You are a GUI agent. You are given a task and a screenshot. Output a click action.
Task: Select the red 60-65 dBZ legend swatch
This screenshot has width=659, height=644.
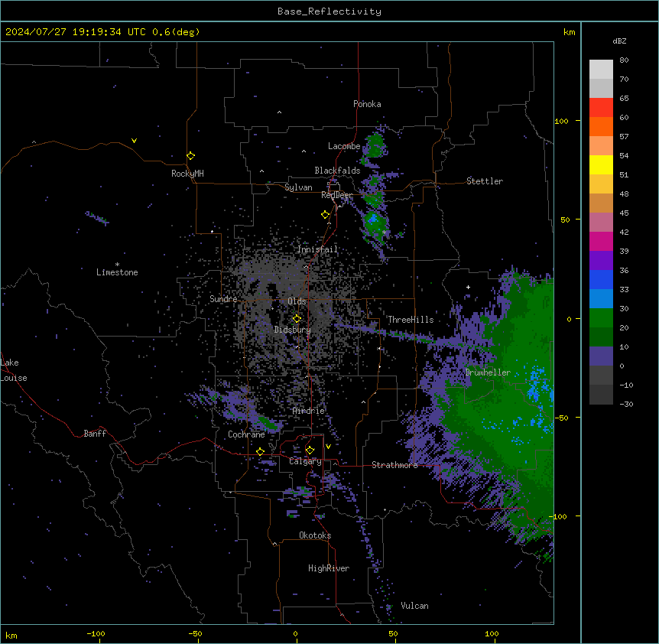click(601, 108)
